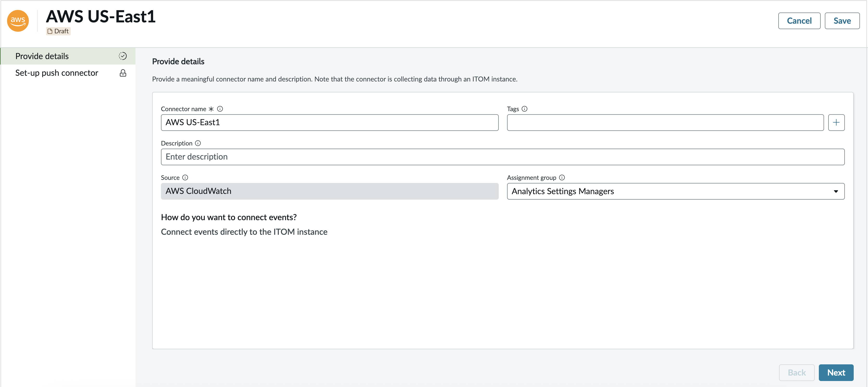Screen dimensions: 868x387
Task: Open the Description info tooltip icon
Action: [198, 143]
